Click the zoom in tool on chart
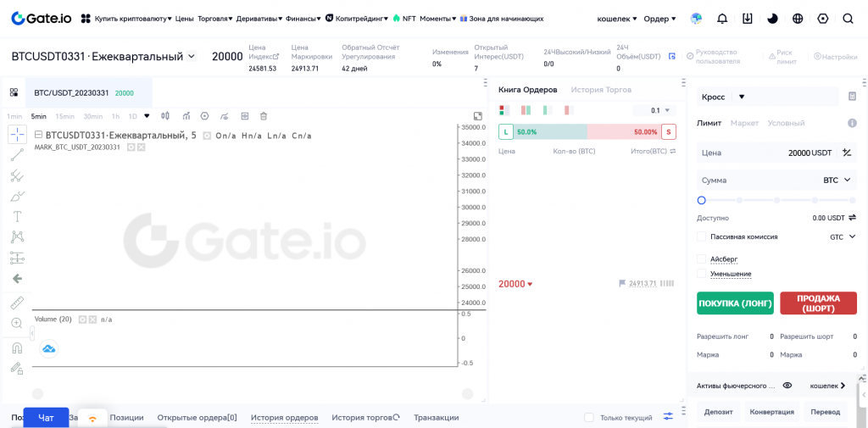 point(17,323)
